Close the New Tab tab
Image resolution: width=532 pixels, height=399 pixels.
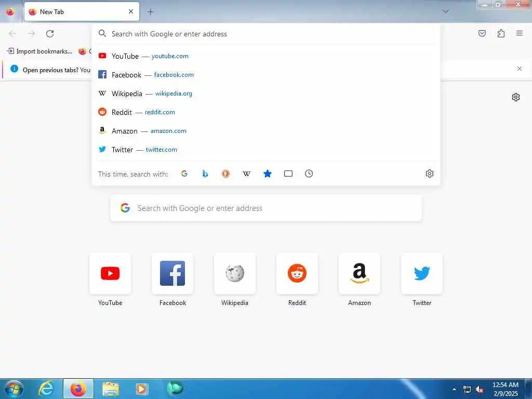tap(131, 11)
